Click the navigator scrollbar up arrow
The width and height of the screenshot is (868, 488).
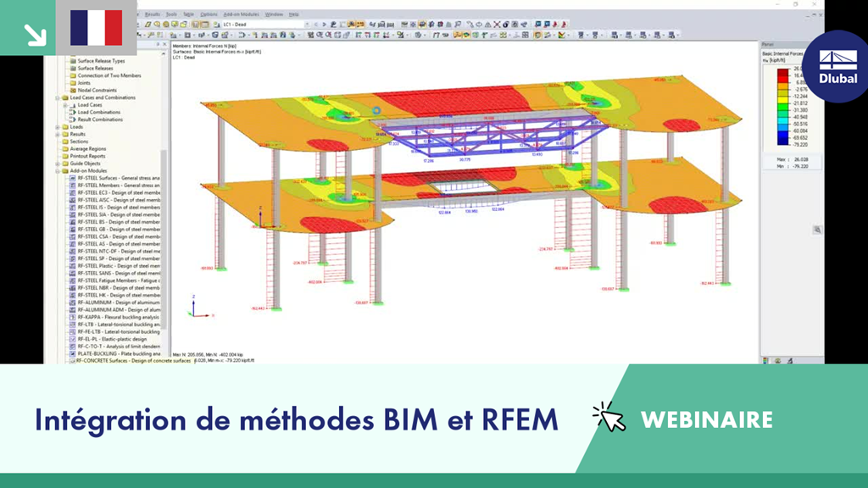tap(164, 53)
